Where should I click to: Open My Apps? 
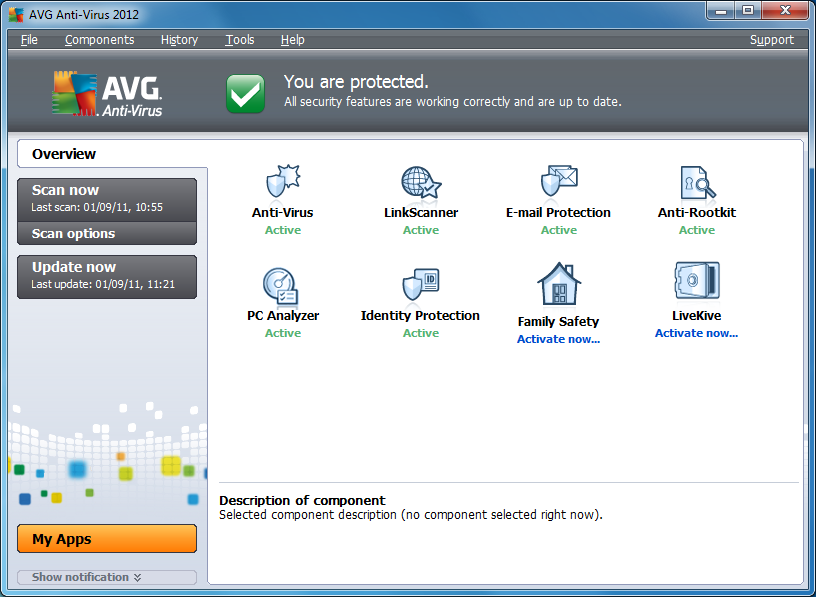pyautogui.click(x=106, y=538)
